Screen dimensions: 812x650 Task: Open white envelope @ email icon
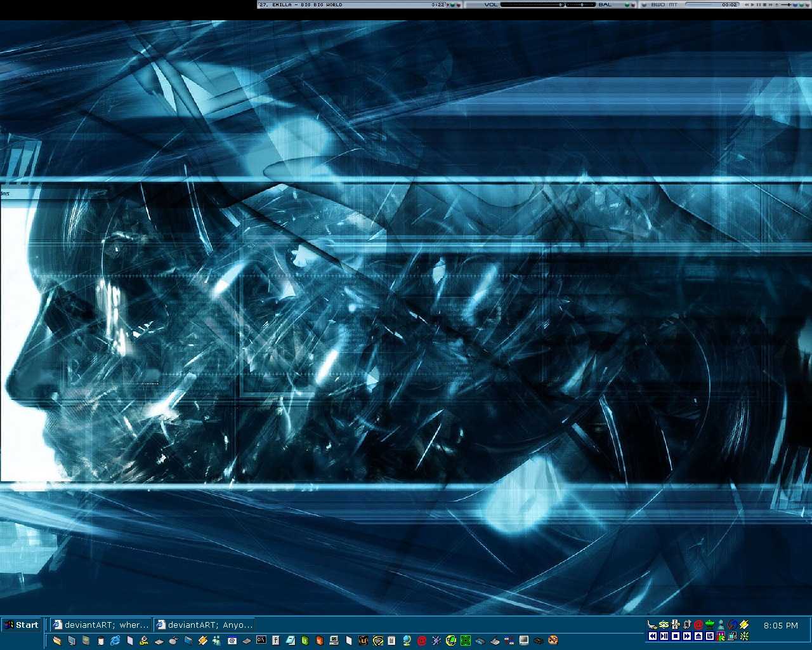(232, 640)
